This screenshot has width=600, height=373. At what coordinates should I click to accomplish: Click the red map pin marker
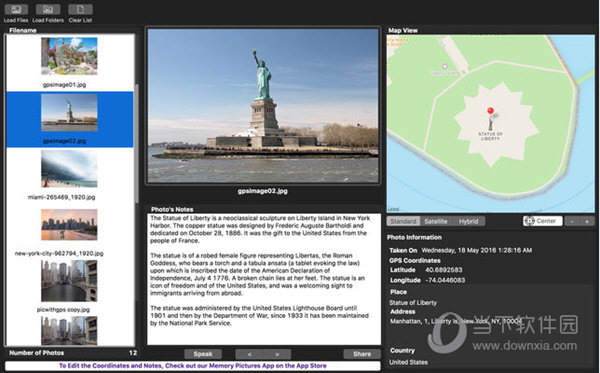click(x=490, y=111)
